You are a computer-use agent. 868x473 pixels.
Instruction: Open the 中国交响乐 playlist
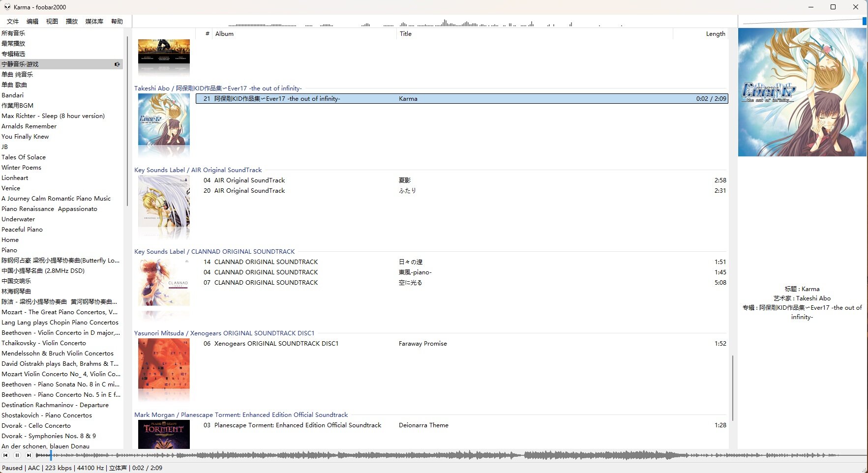61,281
